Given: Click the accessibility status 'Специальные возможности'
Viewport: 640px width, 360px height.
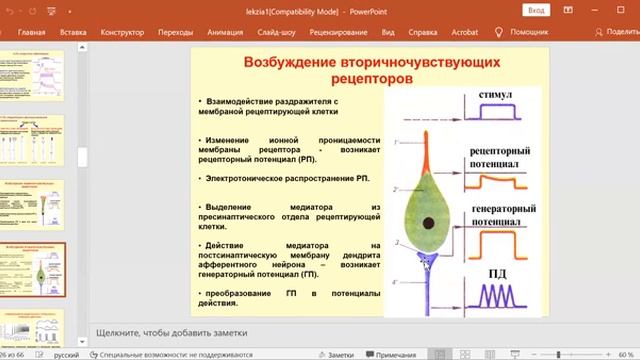Looking at the screenshot, I should [171, 355].
